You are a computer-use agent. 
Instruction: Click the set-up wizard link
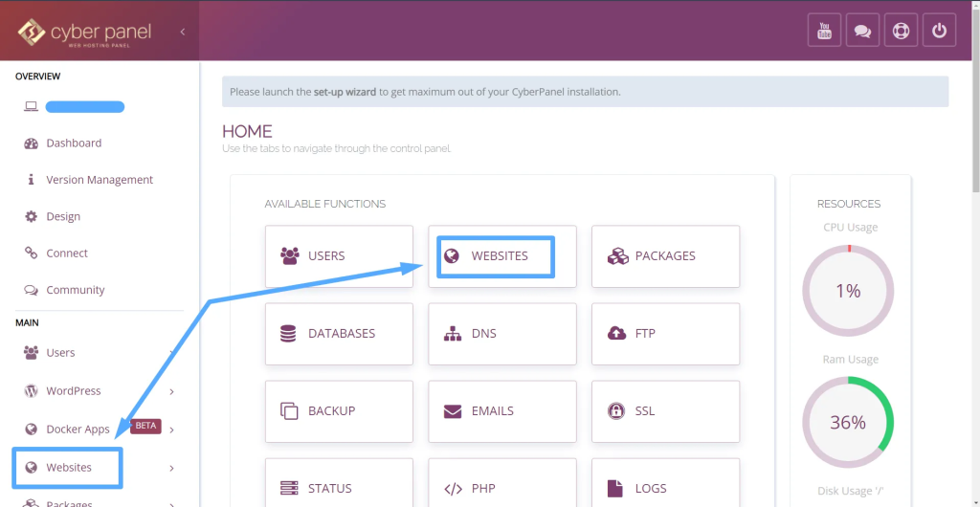pos(345,92)
